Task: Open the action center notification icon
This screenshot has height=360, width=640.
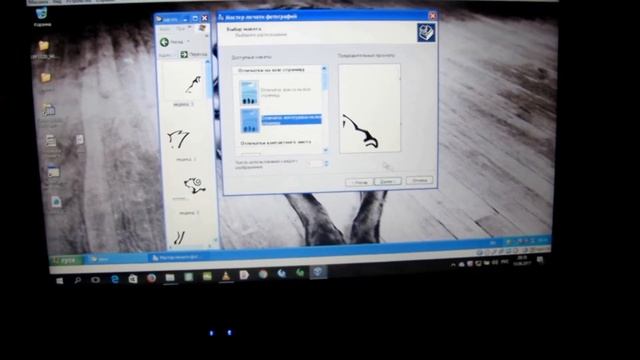Action: (540, 260)
